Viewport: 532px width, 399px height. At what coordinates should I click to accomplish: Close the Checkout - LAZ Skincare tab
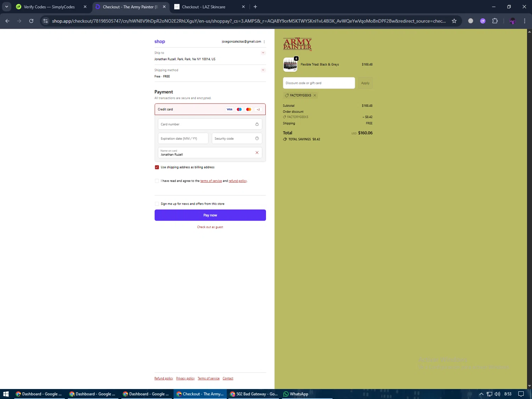[243, 7]
